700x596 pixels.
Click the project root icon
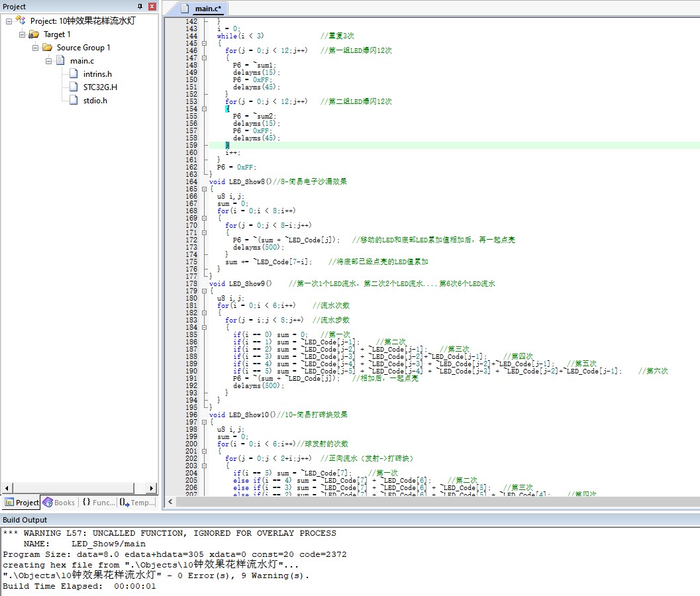(x=21, y=21)
